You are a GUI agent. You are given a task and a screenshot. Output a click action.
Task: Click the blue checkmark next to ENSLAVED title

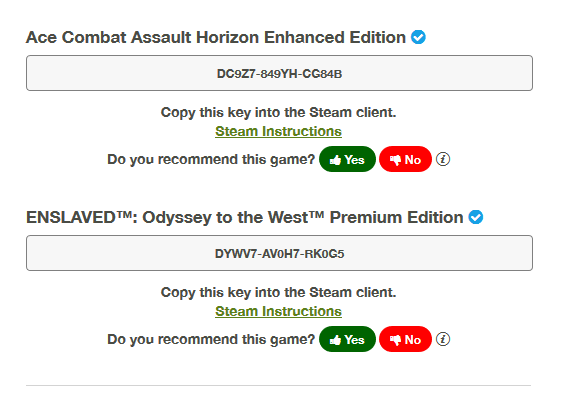[x=476, y=217]
